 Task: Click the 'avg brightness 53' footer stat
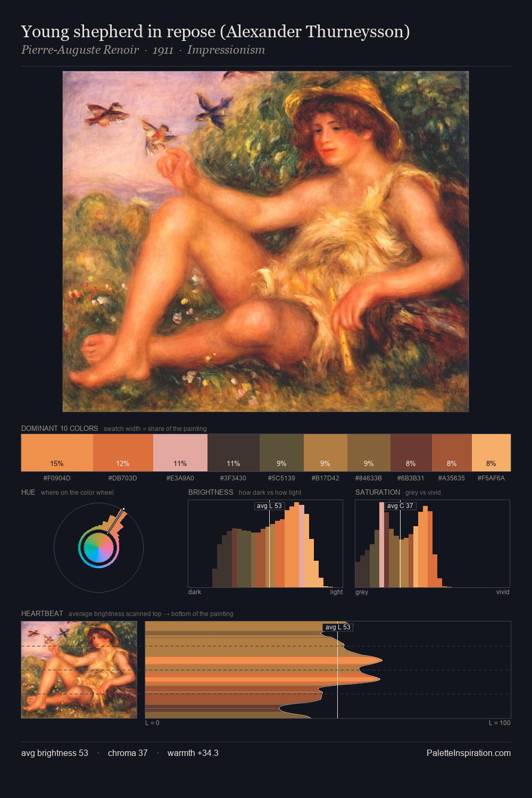pyautogui.click(x=55, y=753)
